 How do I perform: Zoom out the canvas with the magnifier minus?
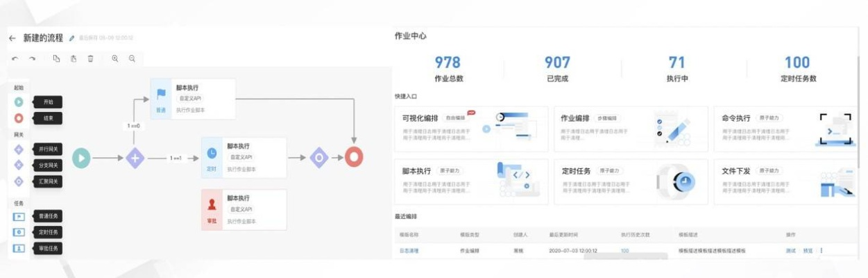point(132,59)
